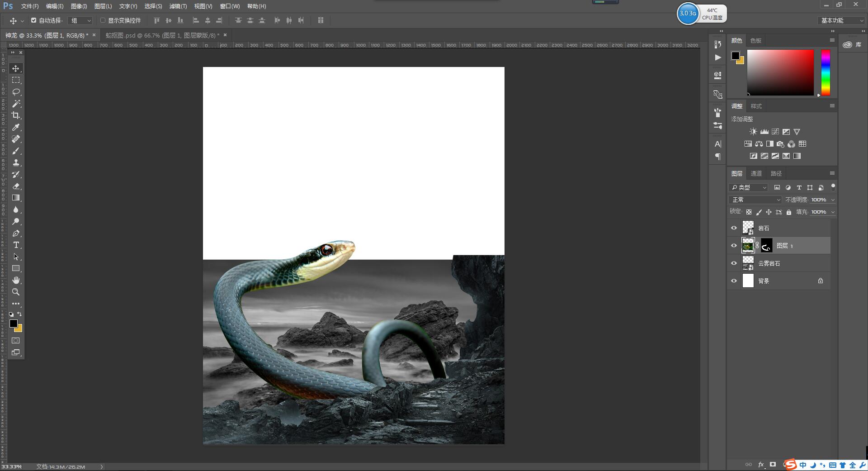Select the Hand tool
868x471 pixels.
click(16, 280)
